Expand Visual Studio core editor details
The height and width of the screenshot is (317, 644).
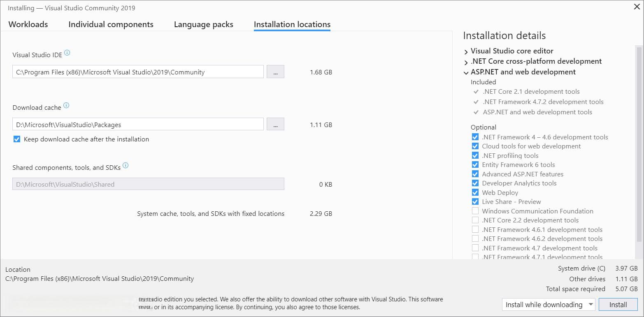point(466,52)
